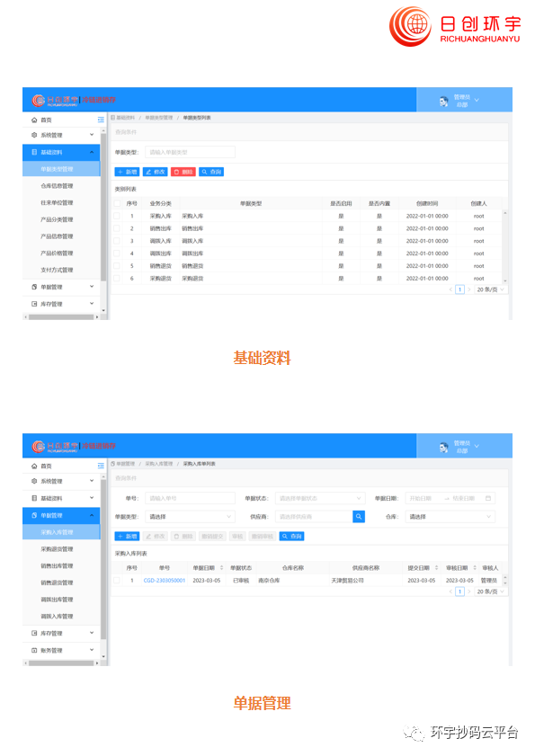Click the supplier search magnifier button

359,516
